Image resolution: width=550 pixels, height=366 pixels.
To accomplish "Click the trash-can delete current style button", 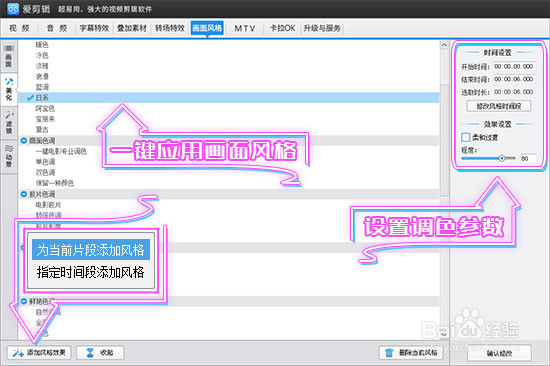I will (x=412, y=352).
